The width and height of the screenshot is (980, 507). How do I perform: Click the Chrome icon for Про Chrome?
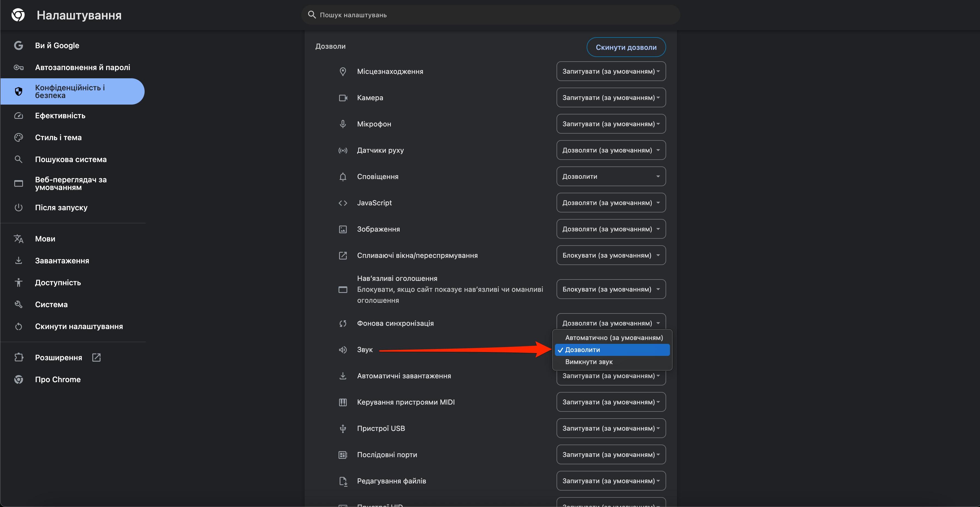(18, 379)
